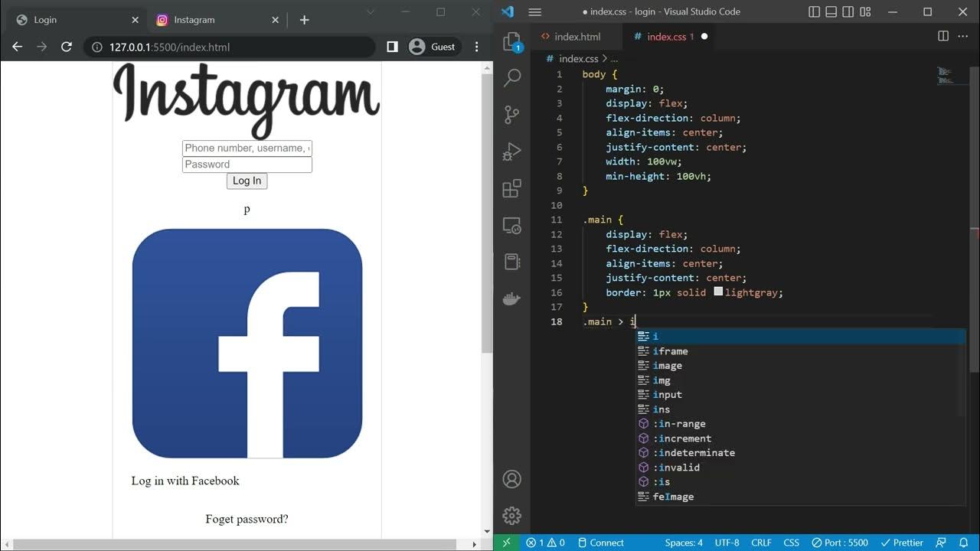This screenshot has height=551, width=980.
Task: Toggle browser side panel icon
Action: (392, 47)
